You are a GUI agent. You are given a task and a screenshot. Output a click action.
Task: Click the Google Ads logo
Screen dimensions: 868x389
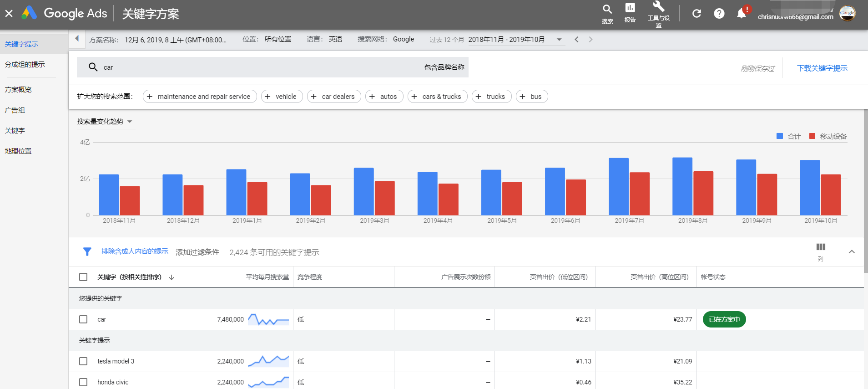pos(65,13)
